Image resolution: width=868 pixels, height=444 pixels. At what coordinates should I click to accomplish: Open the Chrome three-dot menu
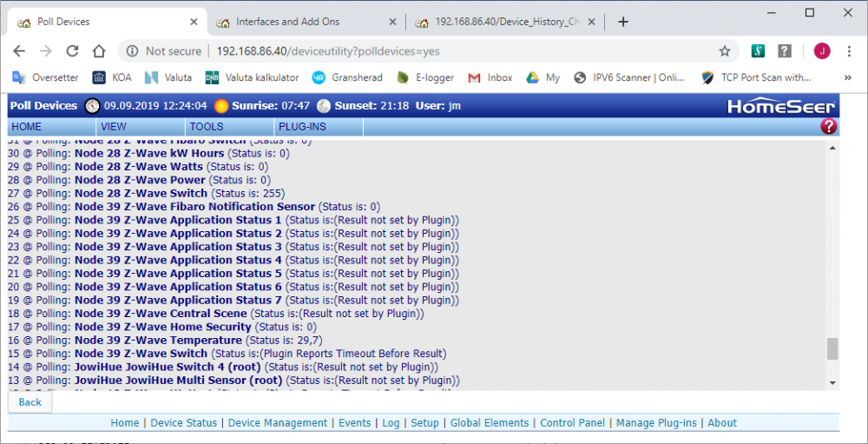tap(849, 51)
